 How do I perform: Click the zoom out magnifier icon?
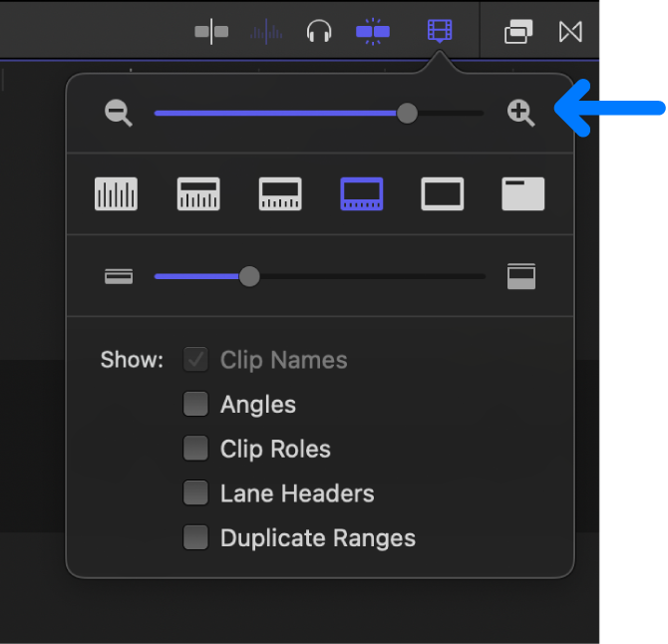point(119,114)
